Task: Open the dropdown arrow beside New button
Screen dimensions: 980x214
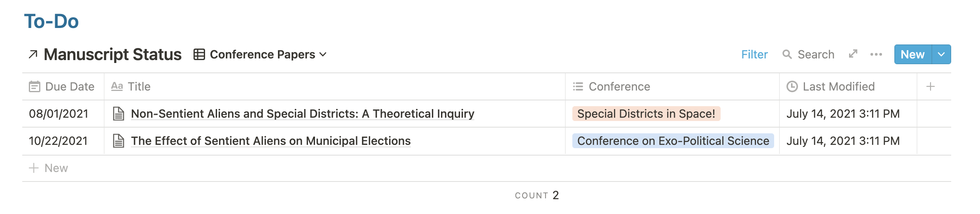Action: (x=941, y=54)
